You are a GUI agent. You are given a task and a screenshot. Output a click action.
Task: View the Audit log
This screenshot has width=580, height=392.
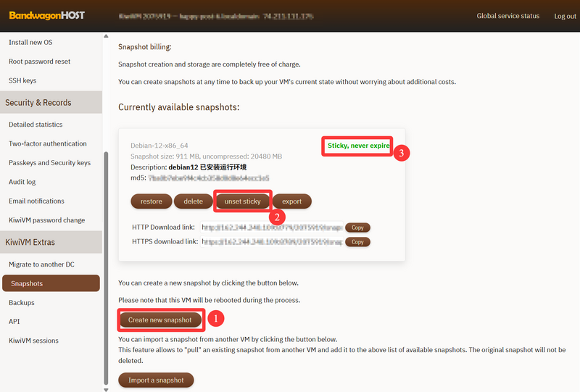tap(22, 182)
